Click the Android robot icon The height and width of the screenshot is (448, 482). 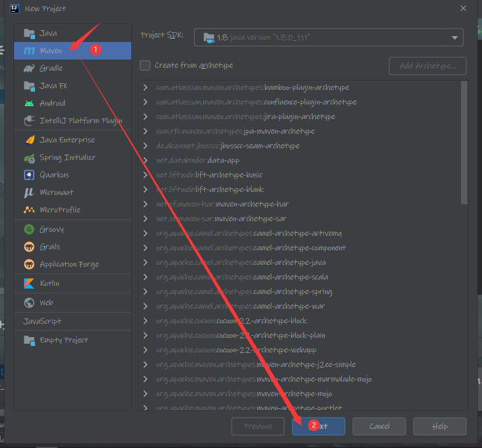[x=29, y=103]
